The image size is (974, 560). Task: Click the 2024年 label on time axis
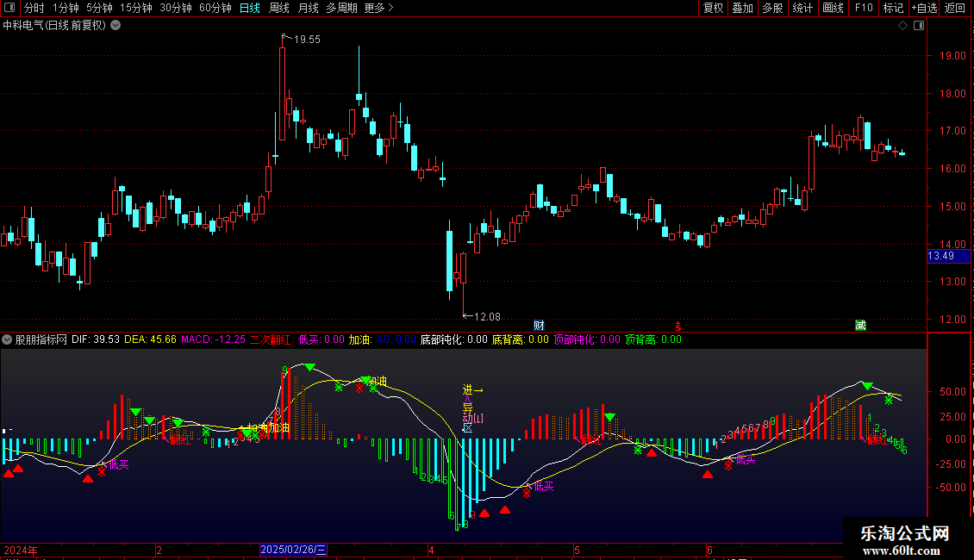click(21, 550)
